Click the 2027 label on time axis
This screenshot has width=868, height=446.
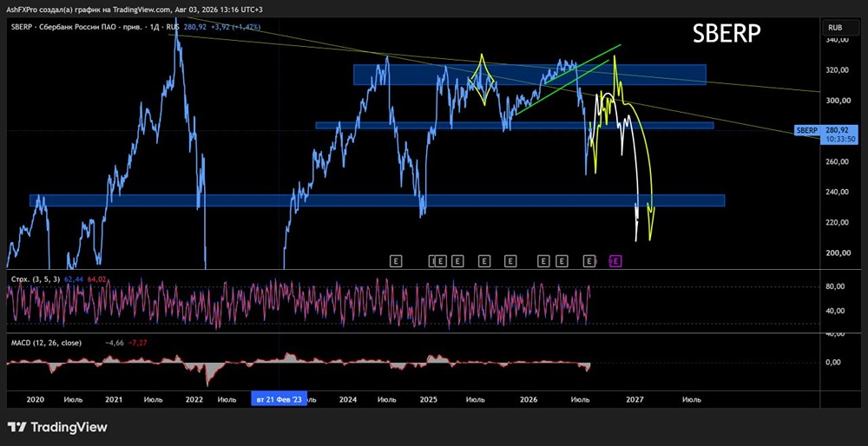(635, 399)
